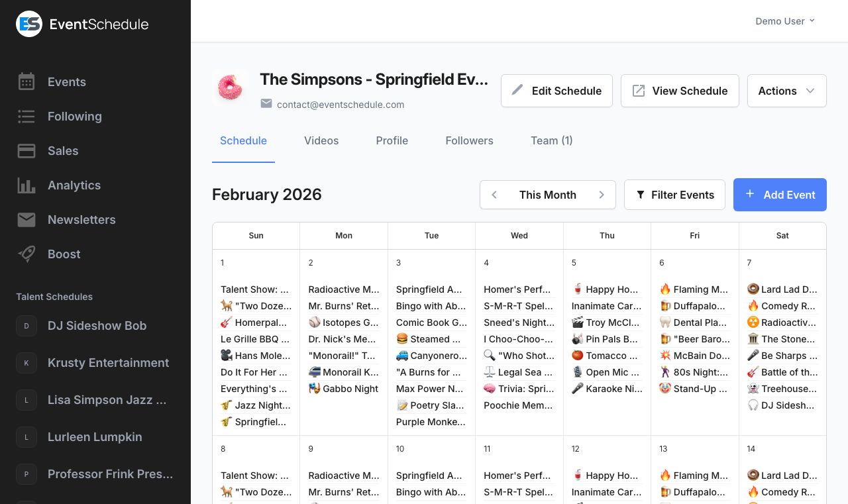Advance to next month with right chevron
Screen dimensions: 848x504
602,195
